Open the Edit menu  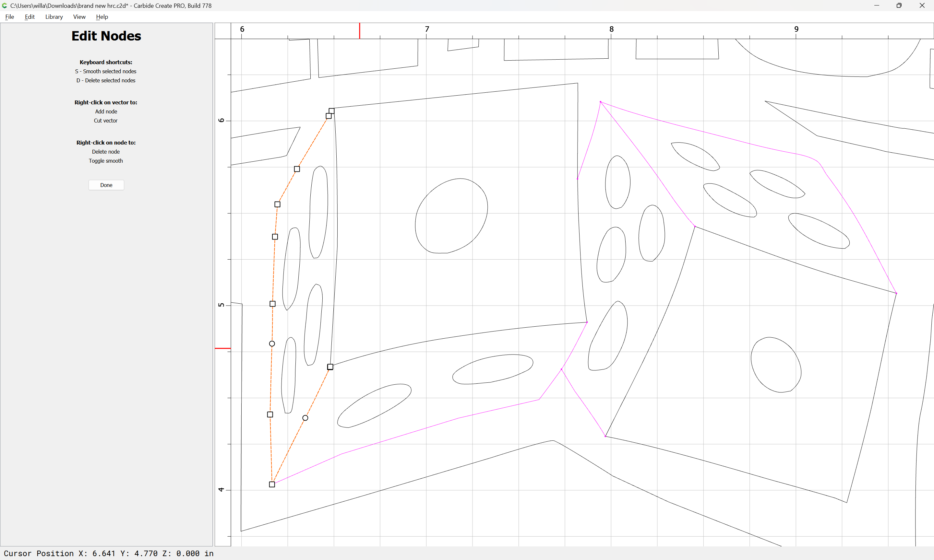[30, 17]
